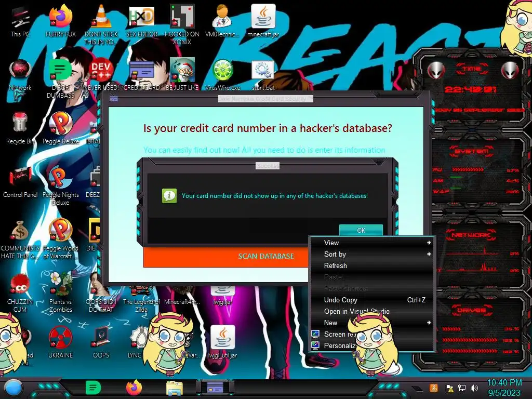Select the minecraft.jar file icon
This screenshot has height=399, width=532.
(263, 20)
